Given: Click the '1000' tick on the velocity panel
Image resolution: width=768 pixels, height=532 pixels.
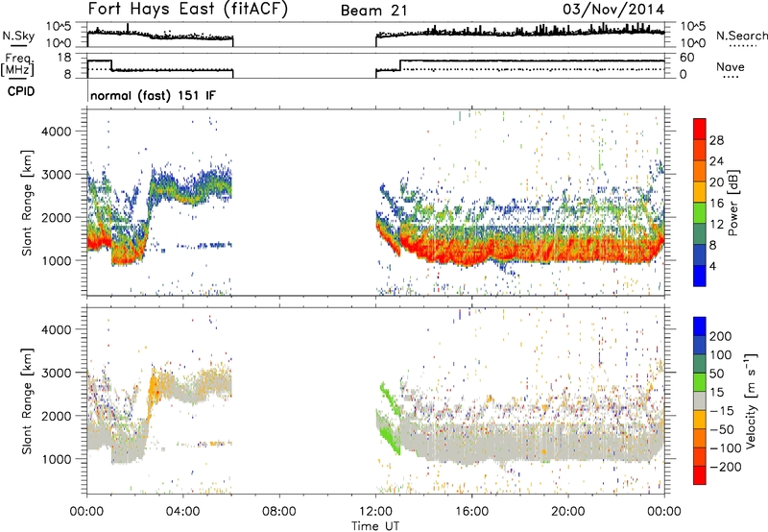Looking at the screenshot, I should [x=57, y=459].
